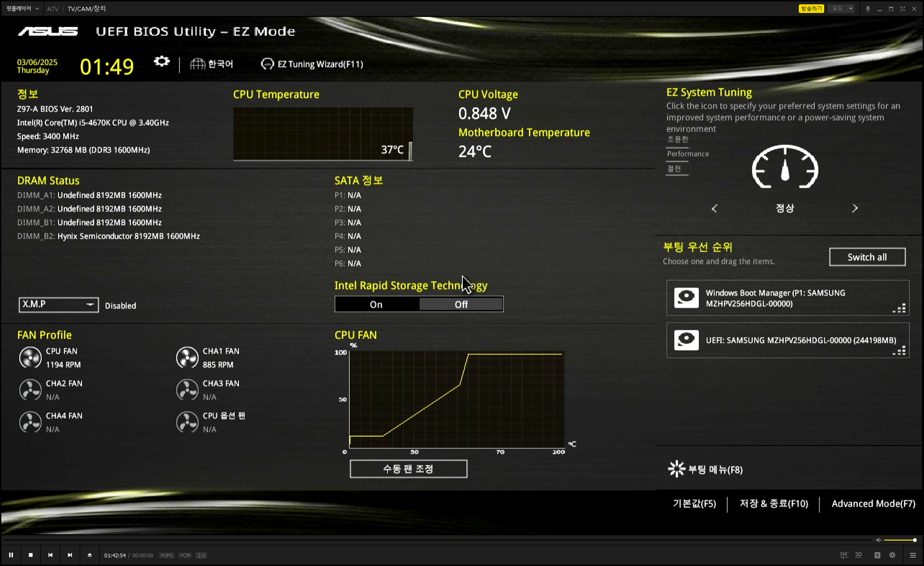Click the CHA1 FAN icon
924x566 pixels.
tap(187, 358)
